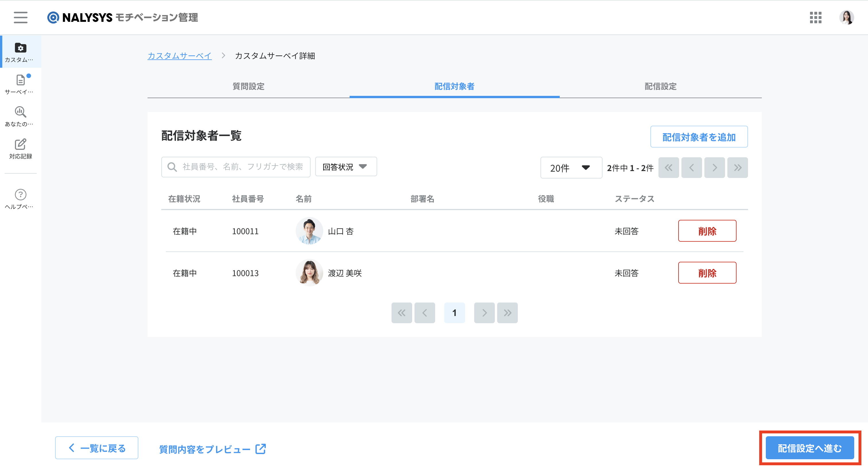Click 在籍中 in 山口 杏 row
The width and height of the screenshot is (868, 473).
click(x=185, y=231)
